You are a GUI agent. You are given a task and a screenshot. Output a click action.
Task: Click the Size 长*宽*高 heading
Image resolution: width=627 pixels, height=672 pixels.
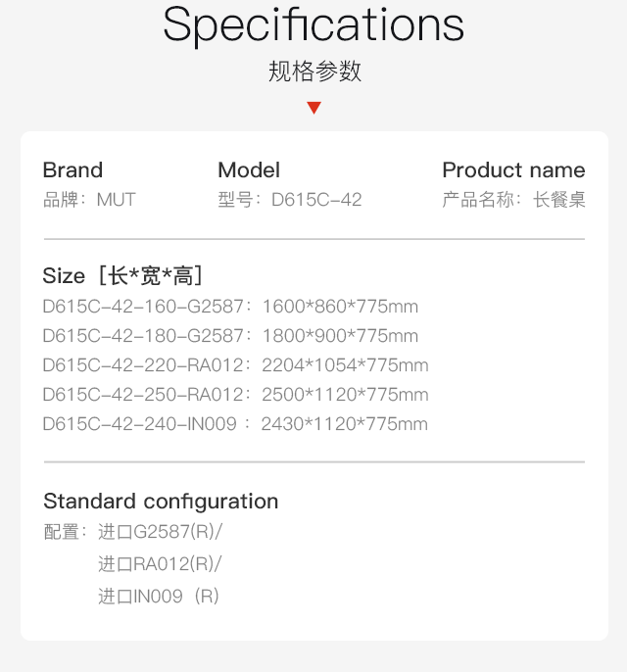[122, 275]
